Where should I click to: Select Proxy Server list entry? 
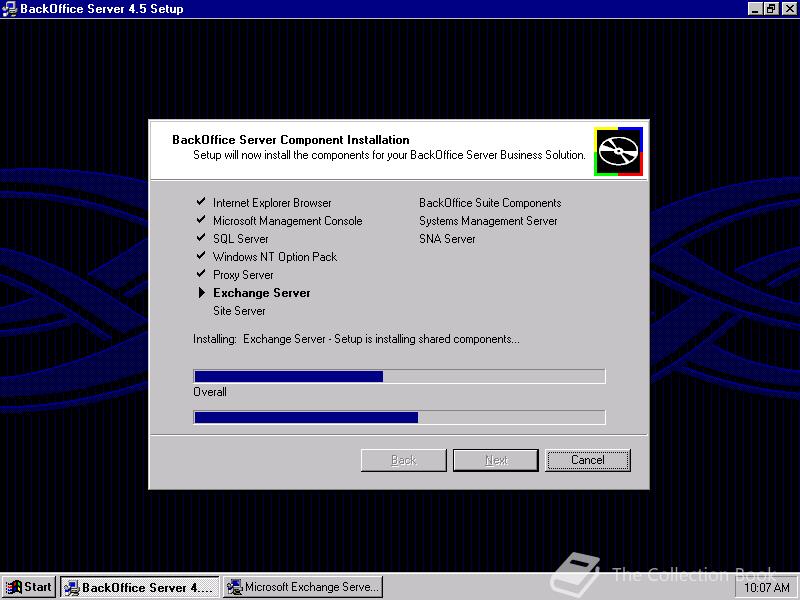[243, 274]
